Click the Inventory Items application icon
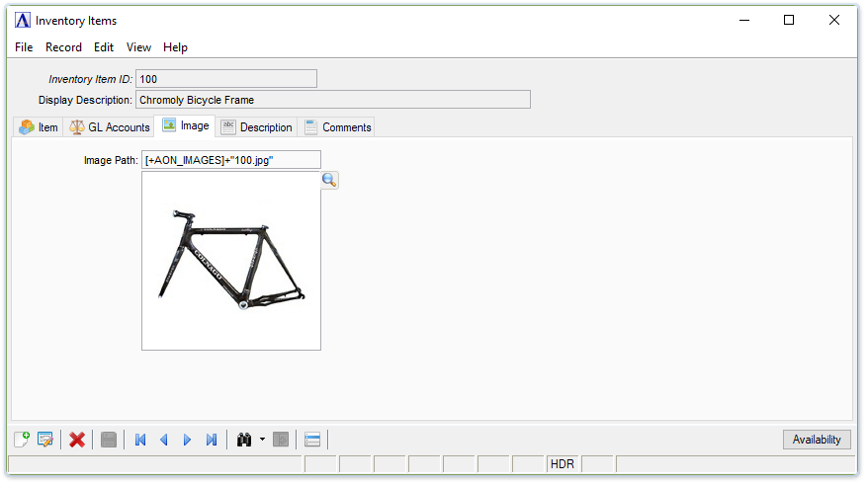This screenshot has width=868, height=485. point(23,21)
